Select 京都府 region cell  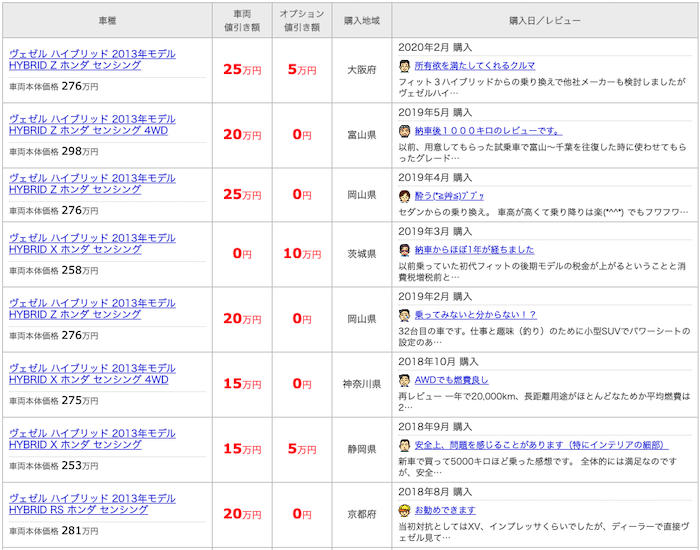[362, 515]
